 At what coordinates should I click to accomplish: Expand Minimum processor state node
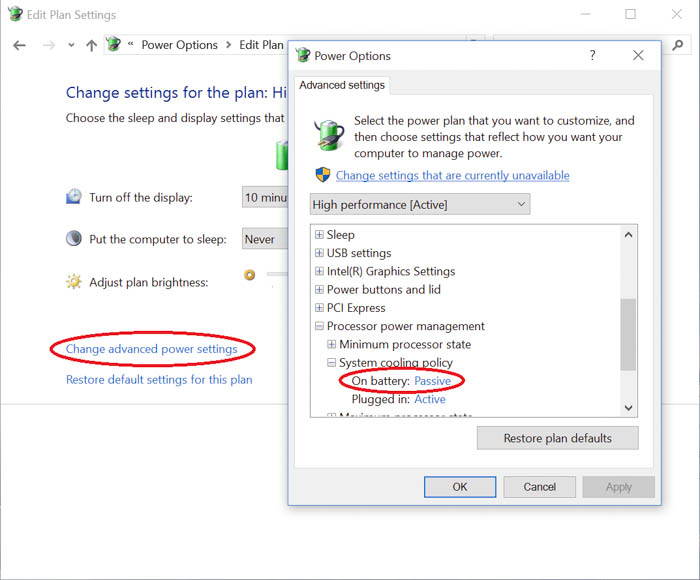pyautogui.click(x=331, y=344)
